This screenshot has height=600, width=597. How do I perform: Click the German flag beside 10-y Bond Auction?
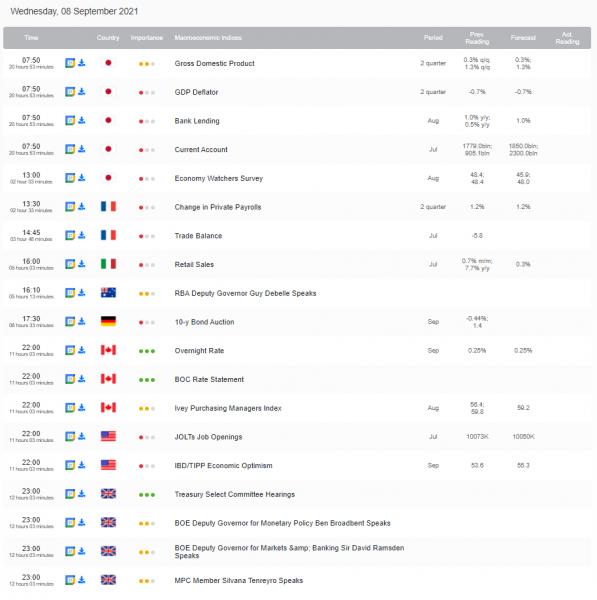pyautogui.click(x=108, y=321)
